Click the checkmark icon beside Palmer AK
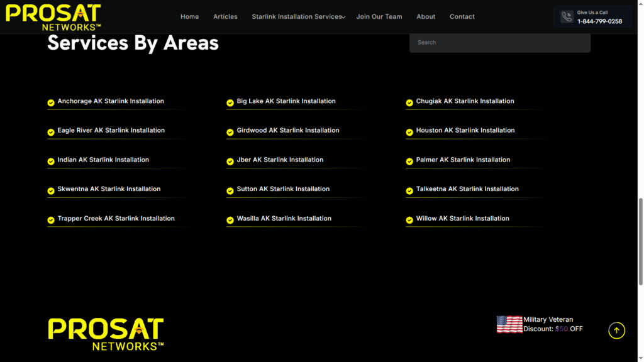644x362 pixels. pos(409,162)
